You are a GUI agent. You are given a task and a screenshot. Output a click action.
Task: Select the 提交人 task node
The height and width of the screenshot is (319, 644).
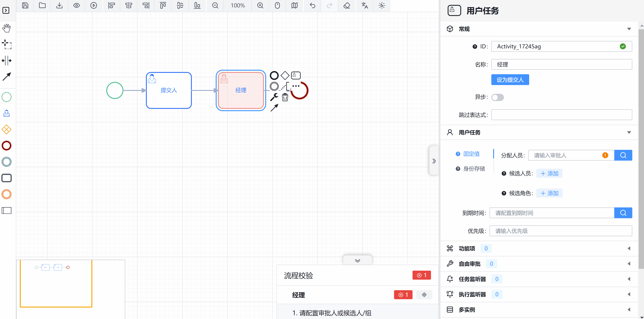(x=169, y=90)
